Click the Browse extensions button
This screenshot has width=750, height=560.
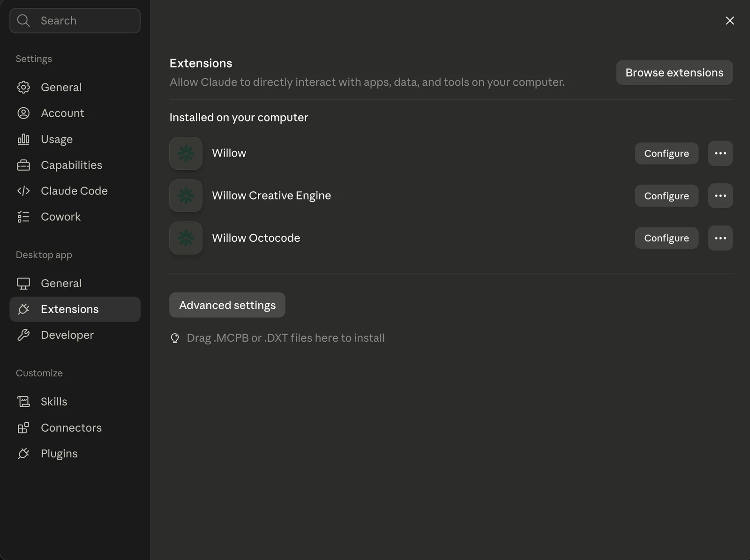(675, 73)
